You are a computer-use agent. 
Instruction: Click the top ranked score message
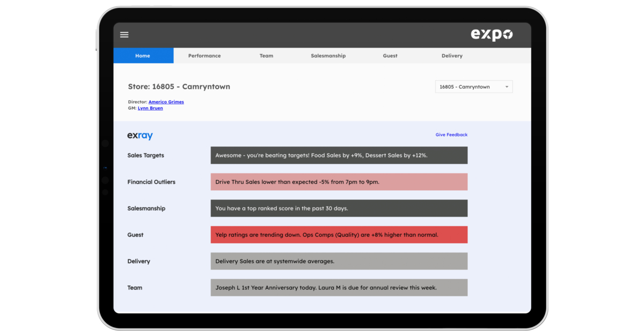coord(339,208)
